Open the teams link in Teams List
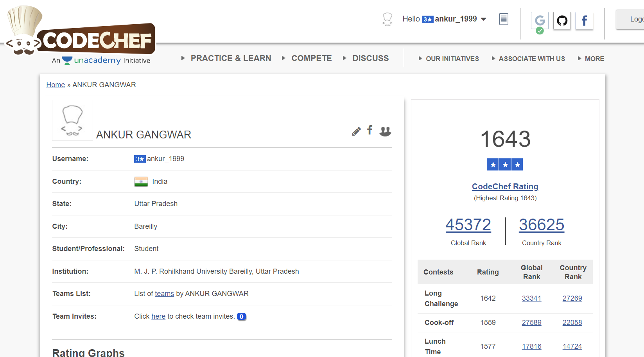644x357 pixels. (x=165, y=294)
